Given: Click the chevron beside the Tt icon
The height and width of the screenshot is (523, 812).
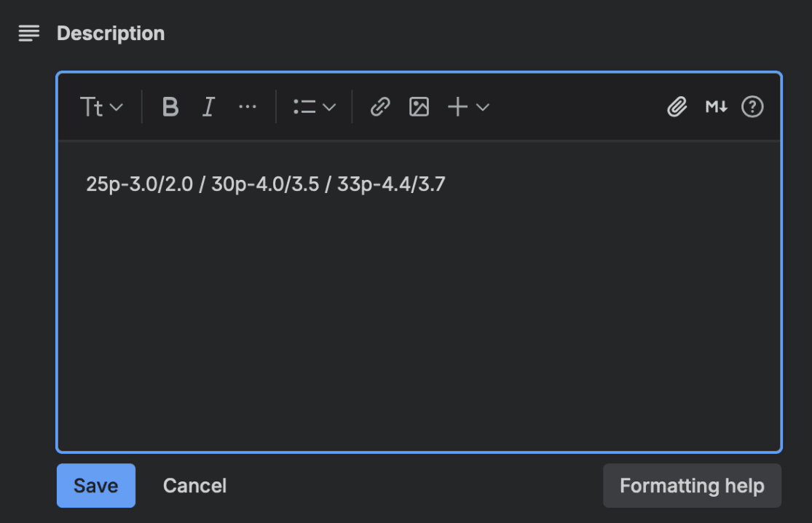Looking at the screenshot, I should (117, 107).
